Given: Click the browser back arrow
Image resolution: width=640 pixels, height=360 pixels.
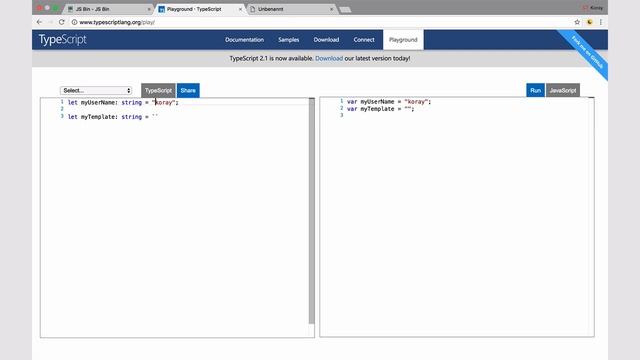Looking at the screenshot, I should [39, 22].
